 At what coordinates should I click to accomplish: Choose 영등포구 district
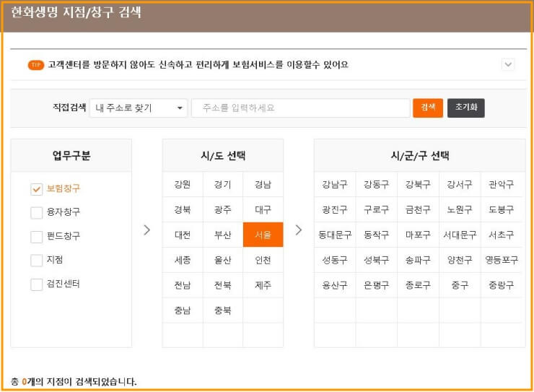(502, 260)
